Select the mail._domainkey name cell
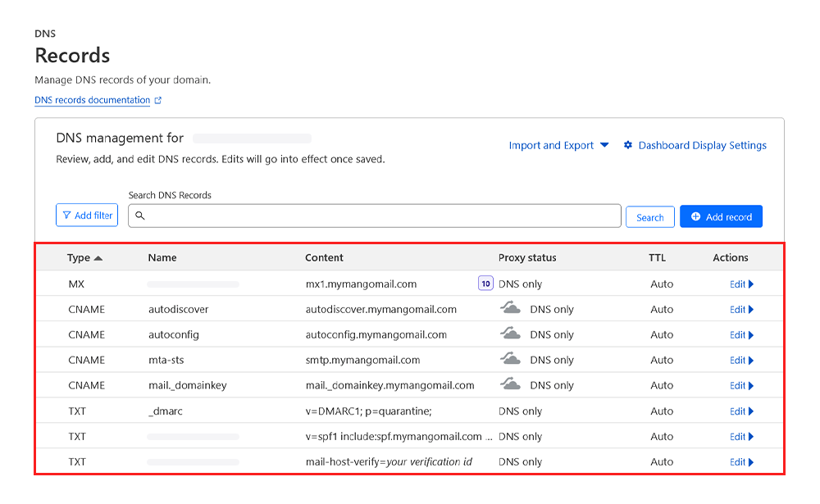 (x=188, y=386)
